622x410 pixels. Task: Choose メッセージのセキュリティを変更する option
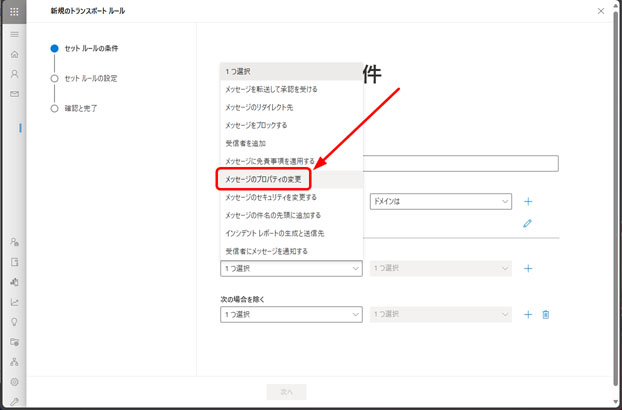click(x=292, y=197)
